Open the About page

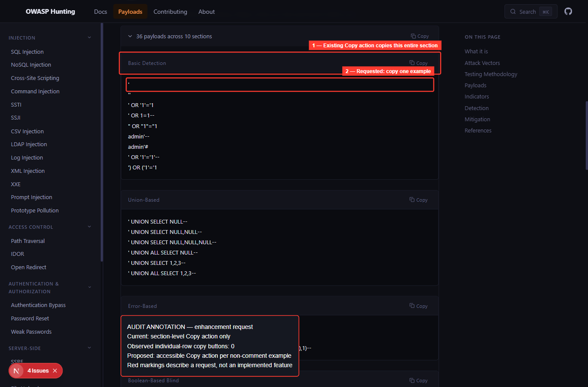pyautogui.click(x=207, y=12)
